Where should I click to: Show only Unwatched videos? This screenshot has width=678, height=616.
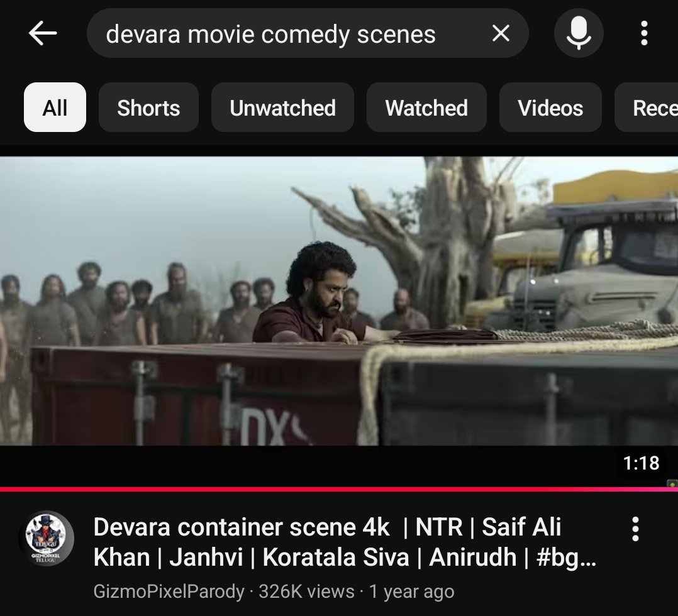[283, 107]
